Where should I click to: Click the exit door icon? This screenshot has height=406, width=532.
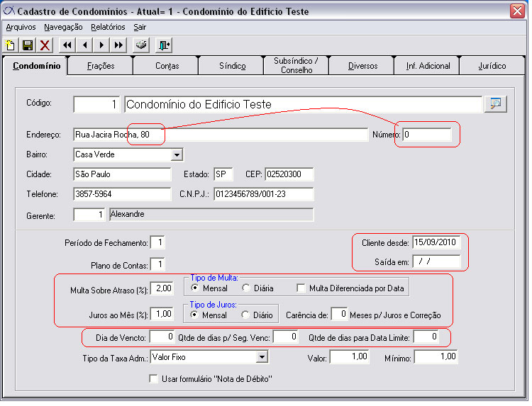tap(164, 45)
